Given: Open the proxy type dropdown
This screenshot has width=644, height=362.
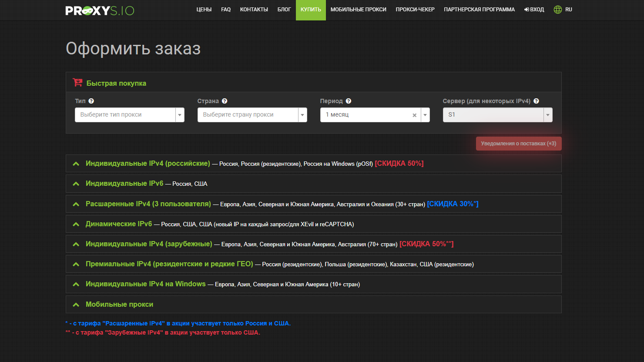Looking at the screenshot, I should click(x=130, y=115).
